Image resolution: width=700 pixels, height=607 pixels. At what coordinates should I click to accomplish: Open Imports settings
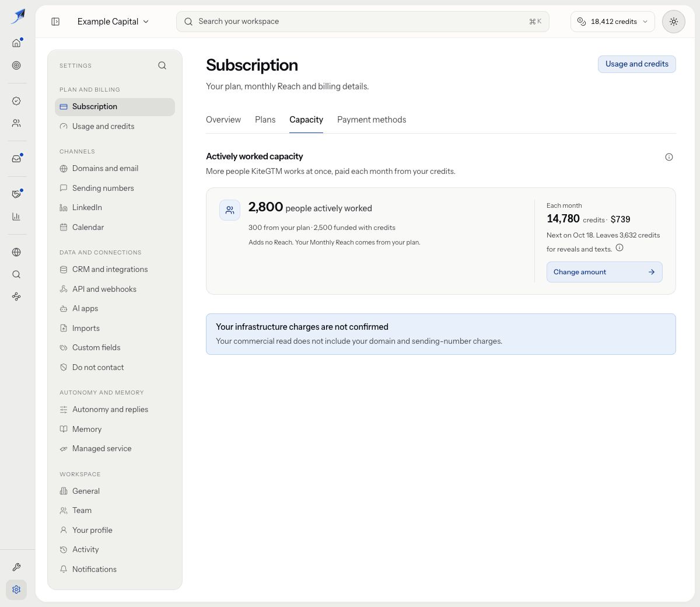(115, 329)
